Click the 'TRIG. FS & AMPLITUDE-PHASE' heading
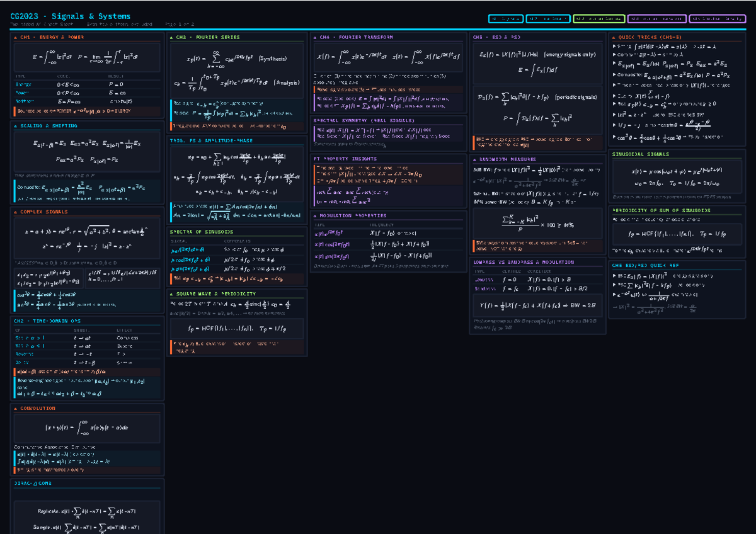756x534 pixels. pos(211,140)
